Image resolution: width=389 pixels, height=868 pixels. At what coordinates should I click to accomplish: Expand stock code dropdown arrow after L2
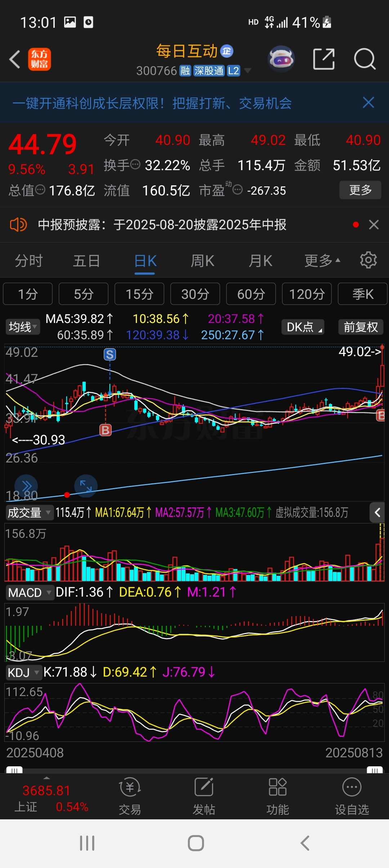(247, 71)
